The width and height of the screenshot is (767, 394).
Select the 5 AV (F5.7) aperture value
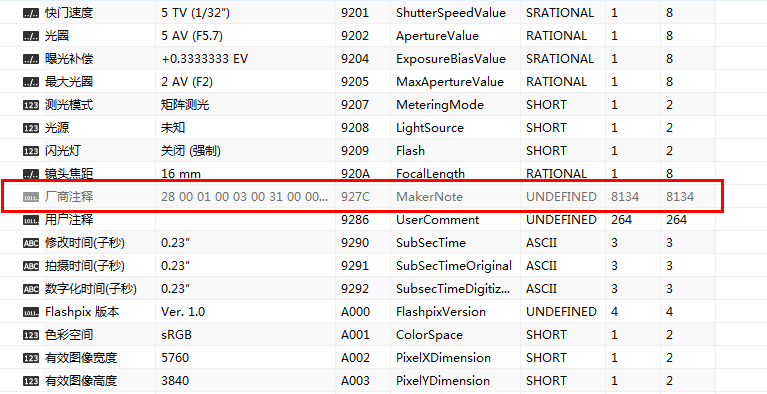click(x=192, y=36)
